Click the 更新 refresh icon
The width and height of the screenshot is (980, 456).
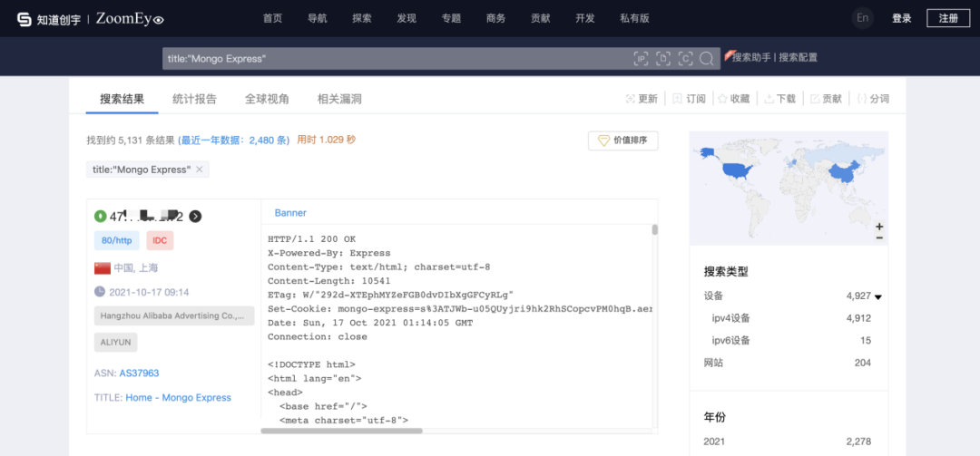click(630, 99)
